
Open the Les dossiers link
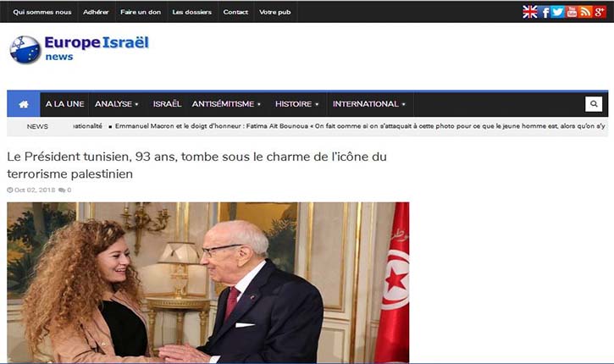tap(192, 12)
